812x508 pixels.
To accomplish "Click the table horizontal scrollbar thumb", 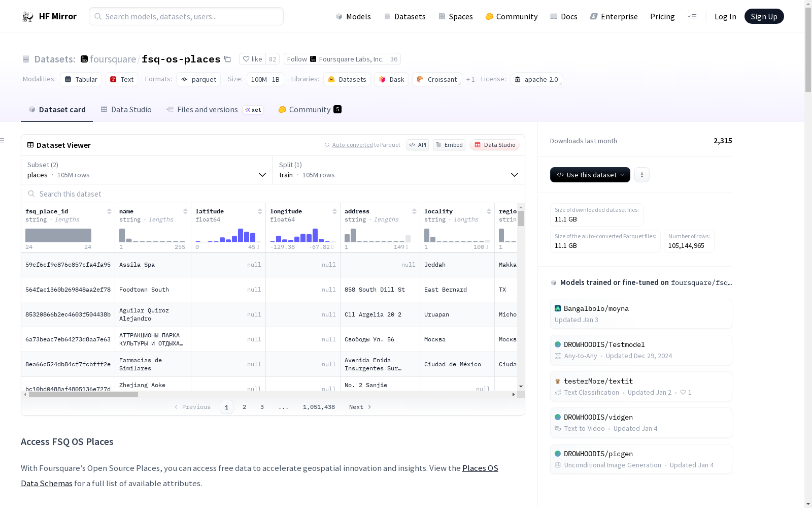I will tap(83, 394).
